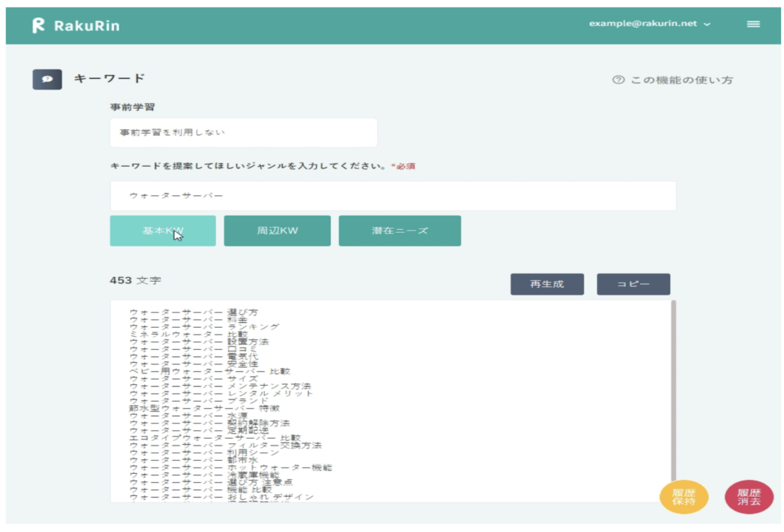784x532 pixels.
Task: Open the この機能の使い方 help link
Action: 681,80
